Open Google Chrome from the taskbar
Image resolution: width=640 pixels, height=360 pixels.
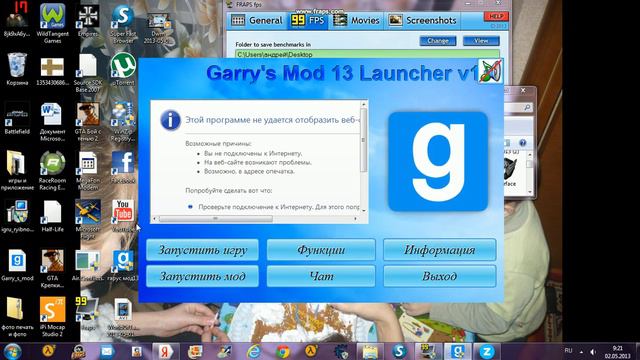pyautogui.click(x=282, y=351)
